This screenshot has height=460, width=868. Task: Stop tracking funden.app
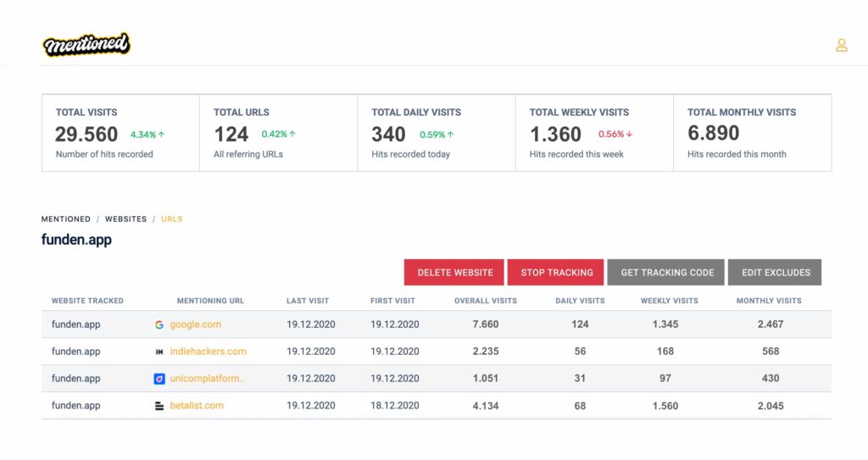point(556,272)
